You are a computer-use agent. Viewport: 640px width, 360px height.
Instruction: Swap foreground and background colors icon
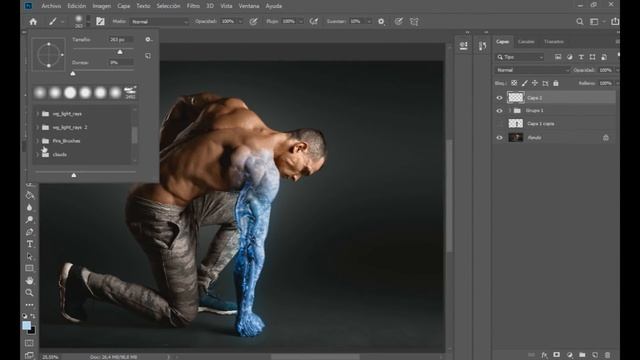tap(33, 316)
